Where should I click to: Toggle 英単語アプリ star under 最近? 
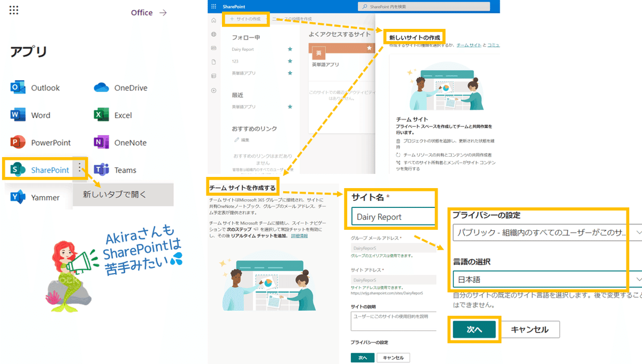pos(290,107)
